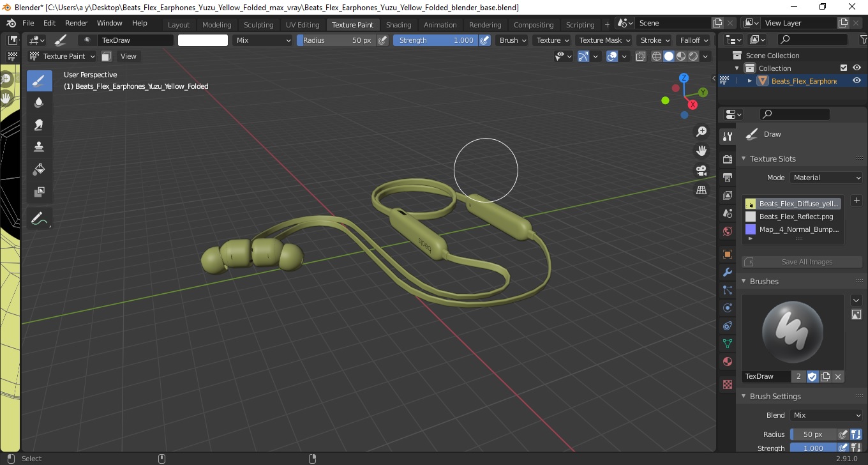
Task: Add a new texture paint slot
Action: [x=857, y=201]
